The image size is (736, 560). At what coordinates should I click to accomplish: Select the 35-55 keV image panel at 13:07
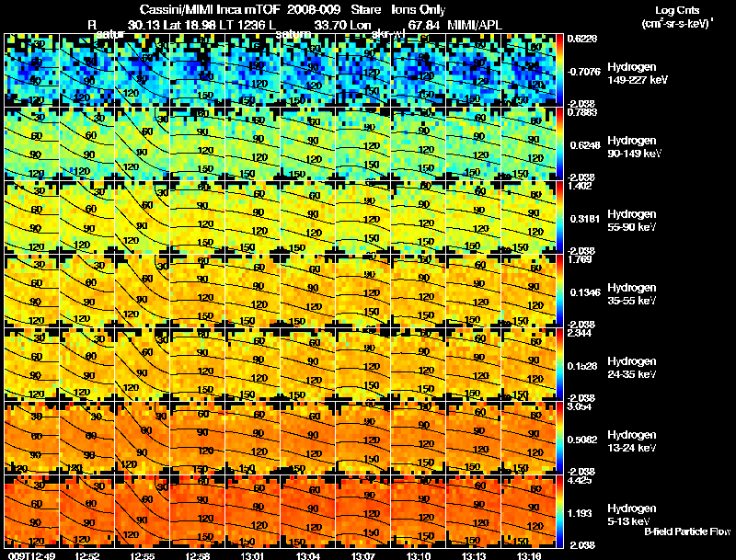tap(362, 291)
